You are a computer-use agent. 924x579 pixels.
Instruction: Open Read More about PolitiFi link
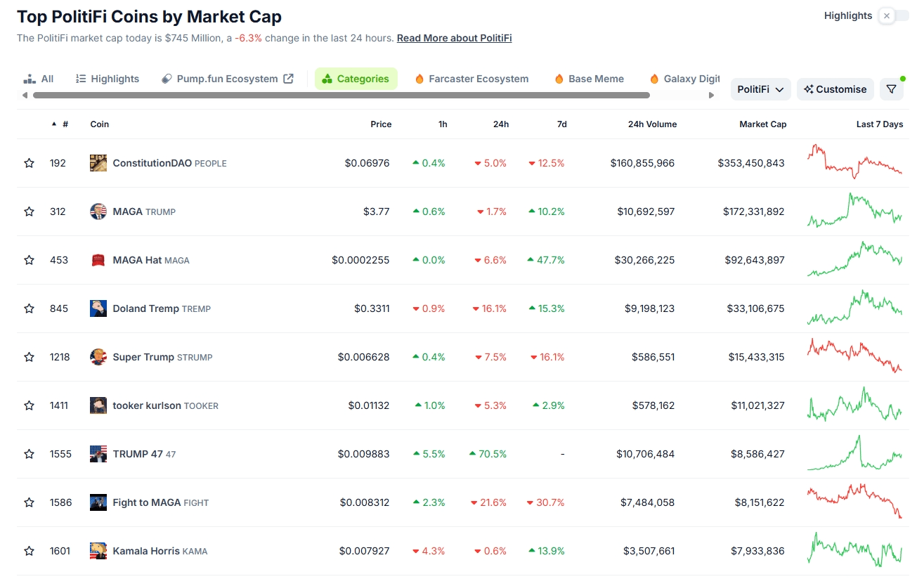coord(454,38)
